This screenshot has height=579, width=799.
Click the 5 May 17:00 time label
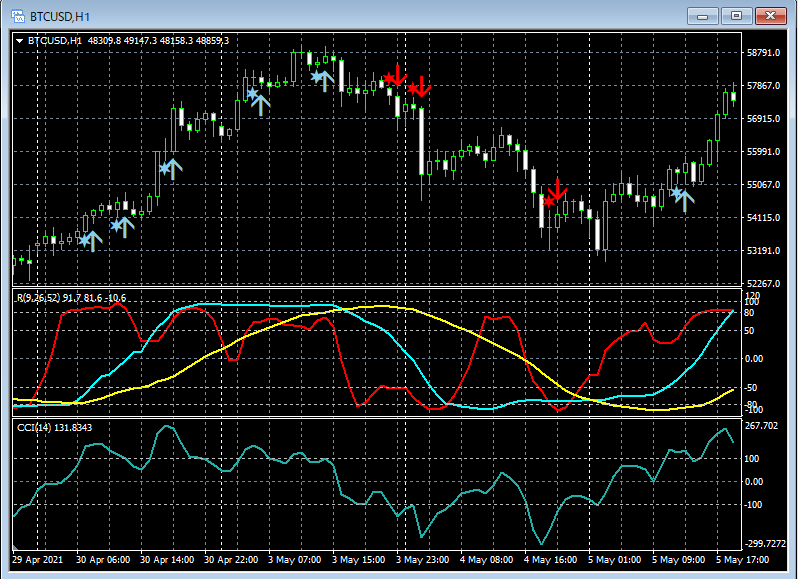[742, 560]
